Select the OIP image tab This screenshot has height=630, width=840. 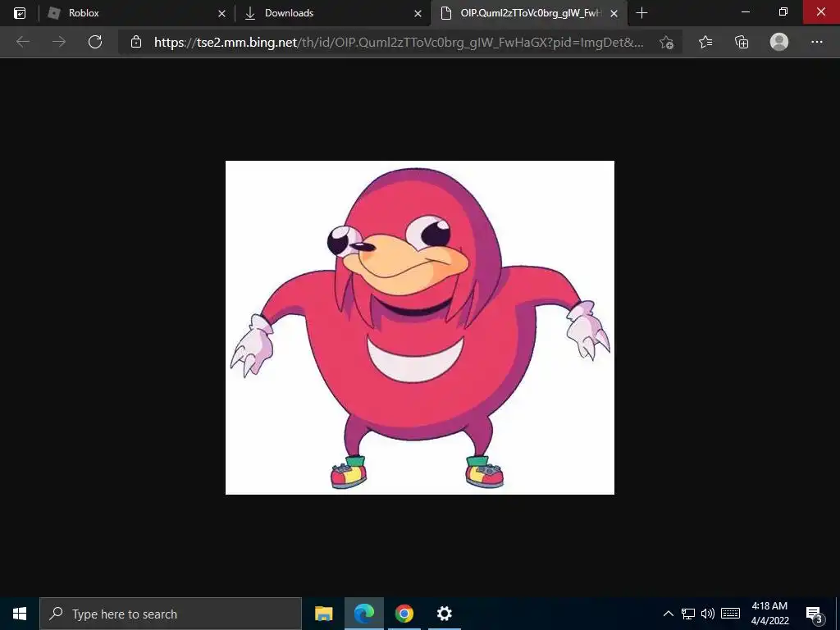(x=529, y=13)
